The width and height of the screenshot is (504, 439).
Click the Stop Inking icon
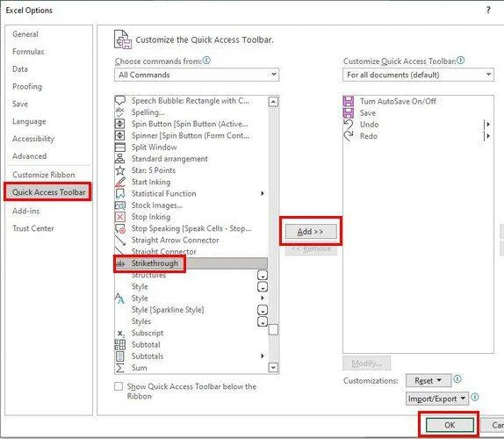pos(120,217)
